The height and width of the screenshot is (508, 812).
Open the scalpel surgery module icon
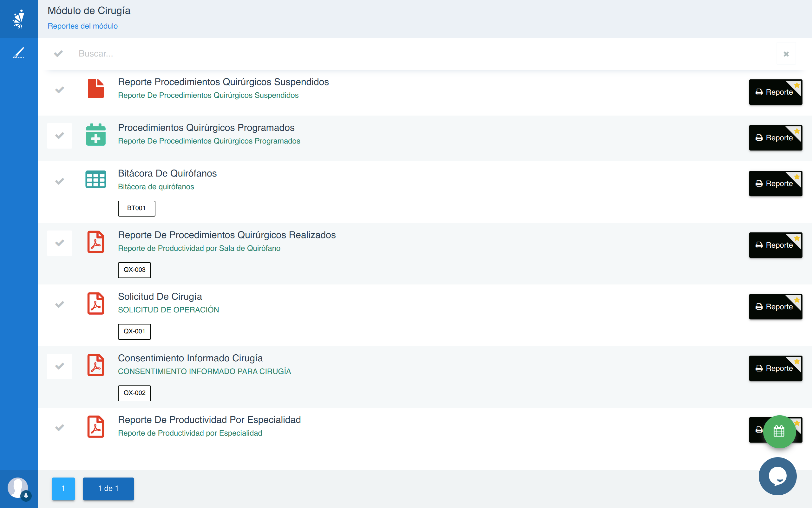pyautogui.click(x=19, y=53)
